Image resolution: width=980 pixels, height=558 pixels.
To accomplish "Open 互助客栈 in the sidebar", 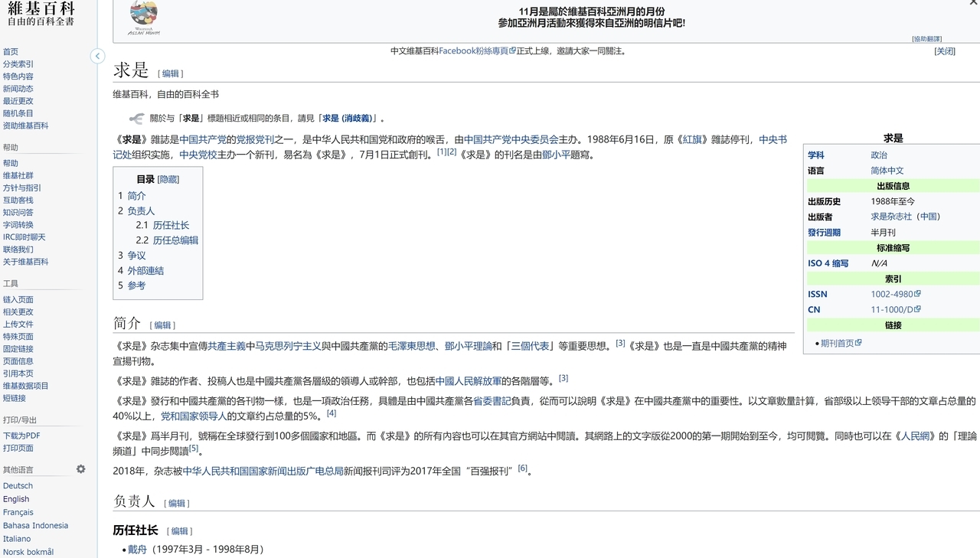I will click(18, 200).
